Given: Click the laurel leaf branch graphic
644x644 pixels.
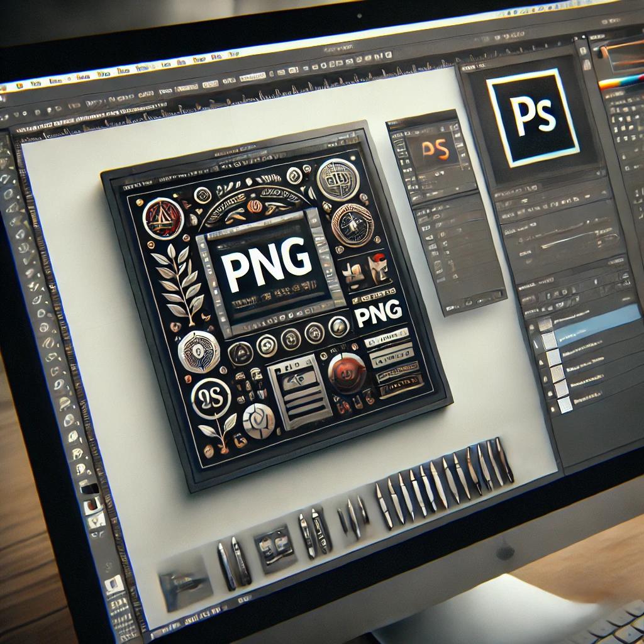Looking at the screenshot, I should (x=178, y=284).
